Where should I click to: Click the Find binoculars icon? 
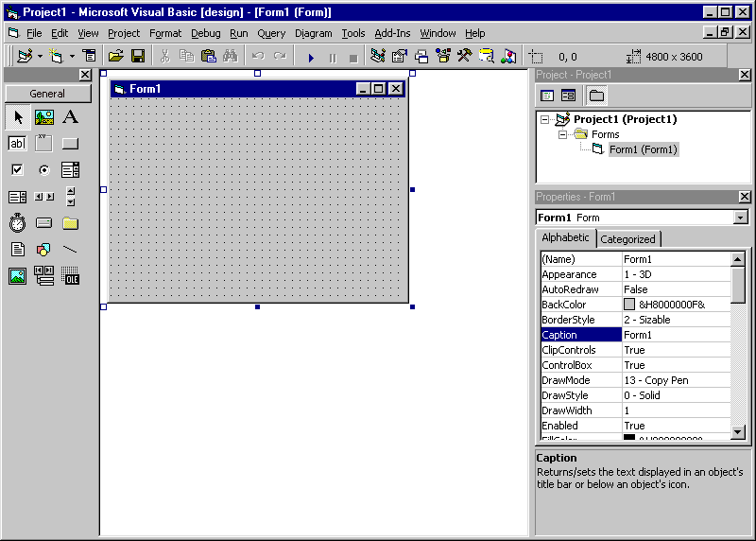[231, 57]
